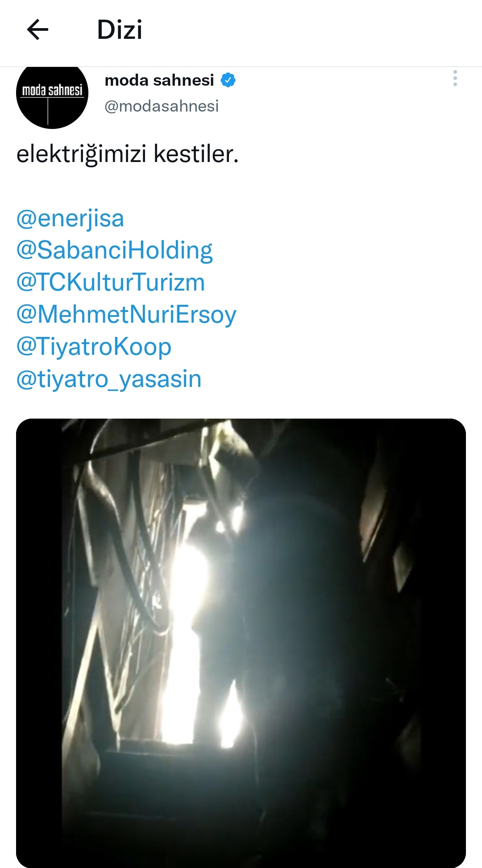
Task: Open the @enerjisa mention
Action: [70, 218]
